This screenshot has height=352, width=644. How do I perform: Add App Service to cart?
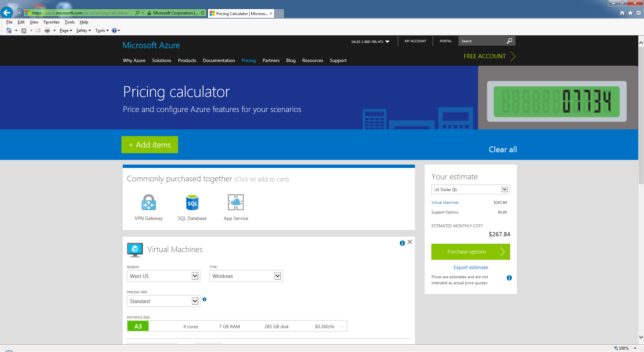pos(236,207)
